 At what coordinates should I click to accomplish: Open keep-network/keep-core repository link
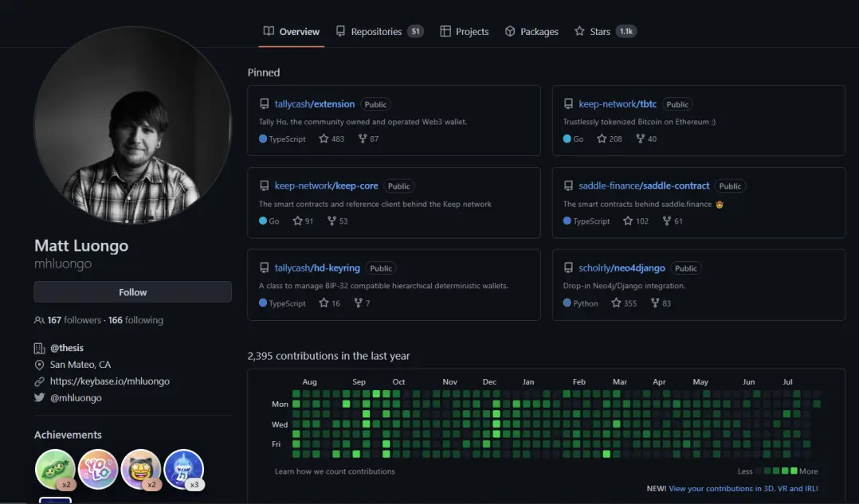click(326, 186)
